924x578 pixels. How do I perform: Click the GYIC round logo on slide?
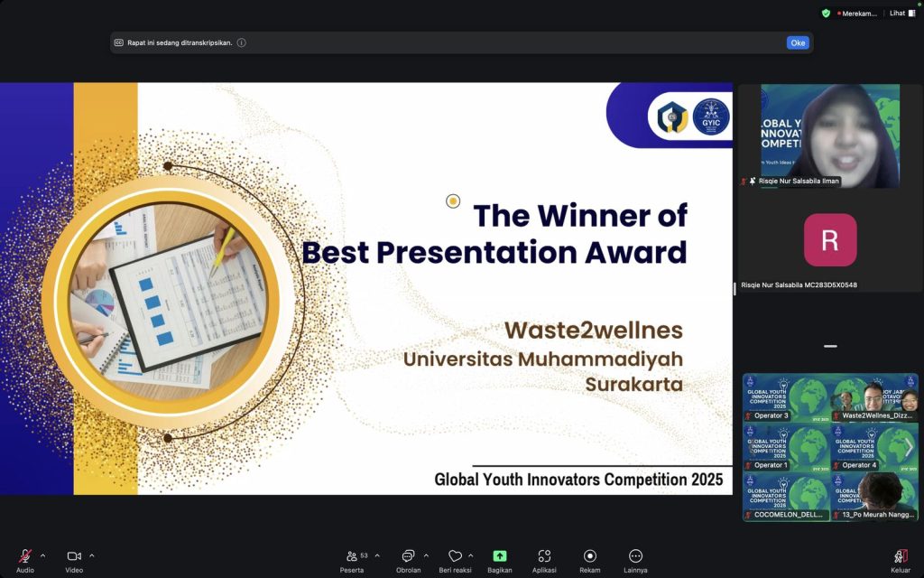click(711, 117)
